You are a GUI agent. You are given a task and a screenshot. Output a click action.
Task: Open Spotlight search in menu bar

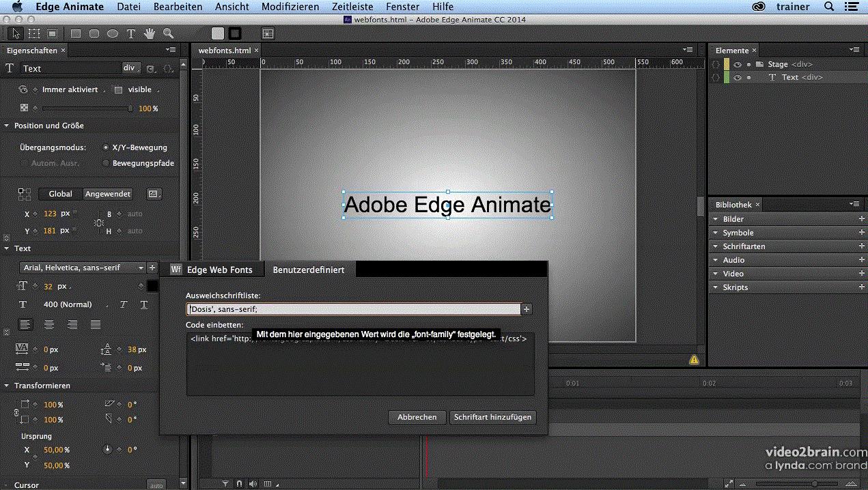click(x=829, y=7)
